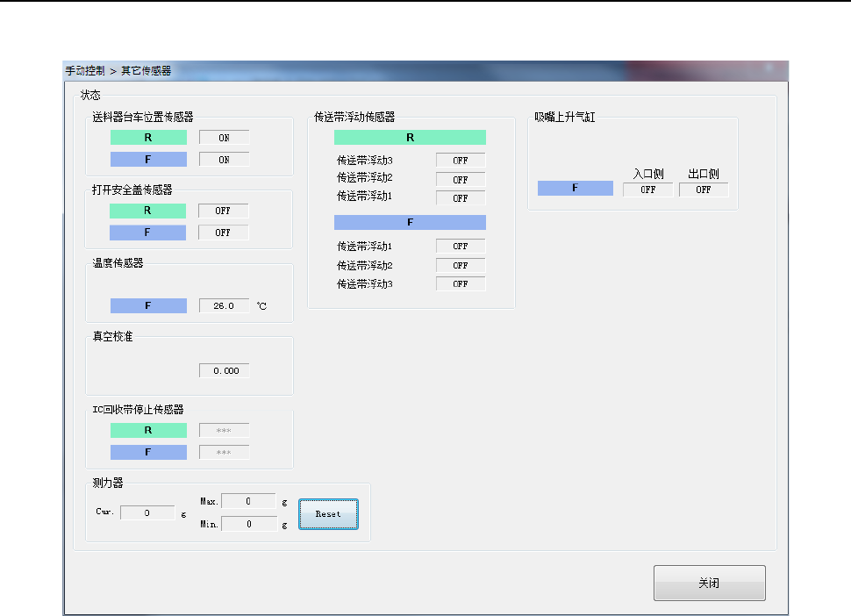Click the 手动控制 > 其它传感器 title text
The width and height of the screenshot is (851, 616).
pos(118,70)
